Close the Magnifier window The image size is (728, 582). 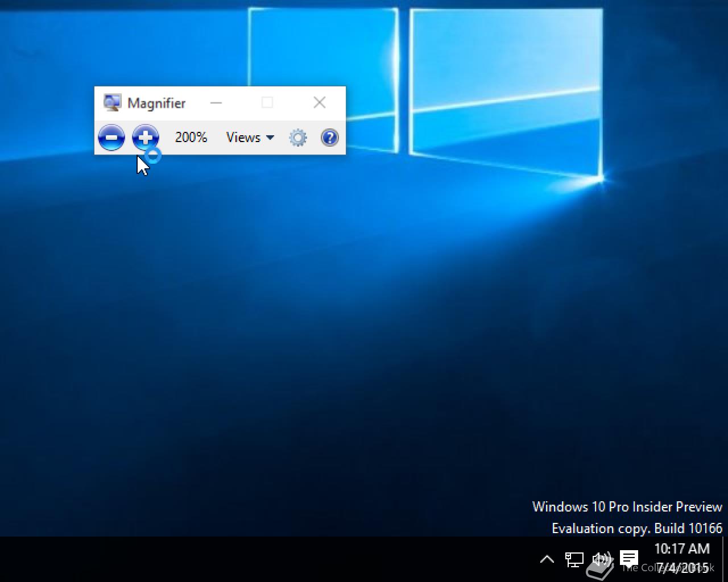point(320,102)
